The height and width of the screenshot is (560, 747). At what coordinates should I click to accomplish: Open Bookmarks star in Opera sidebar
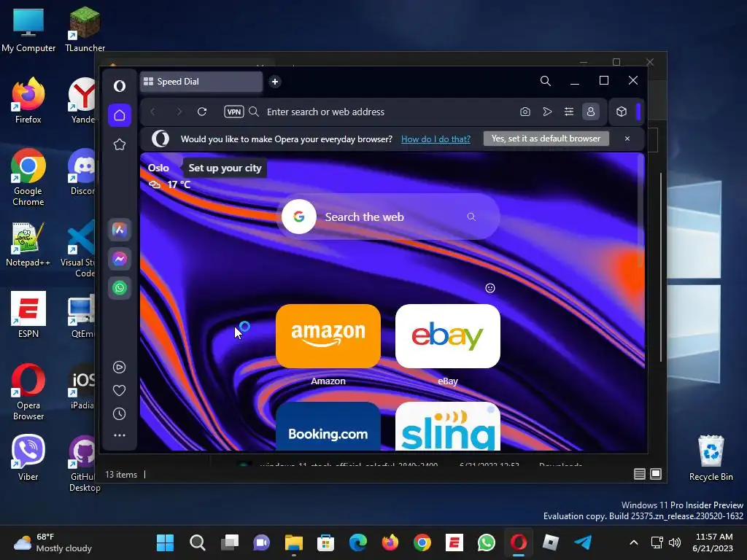(120, 144)
